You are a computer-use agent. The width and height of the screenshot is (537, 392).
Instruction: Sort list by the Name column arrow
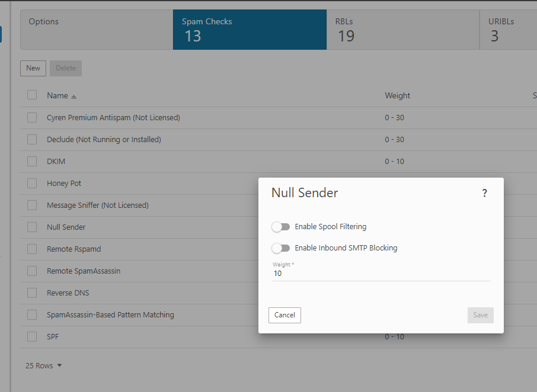click(74, 96)
